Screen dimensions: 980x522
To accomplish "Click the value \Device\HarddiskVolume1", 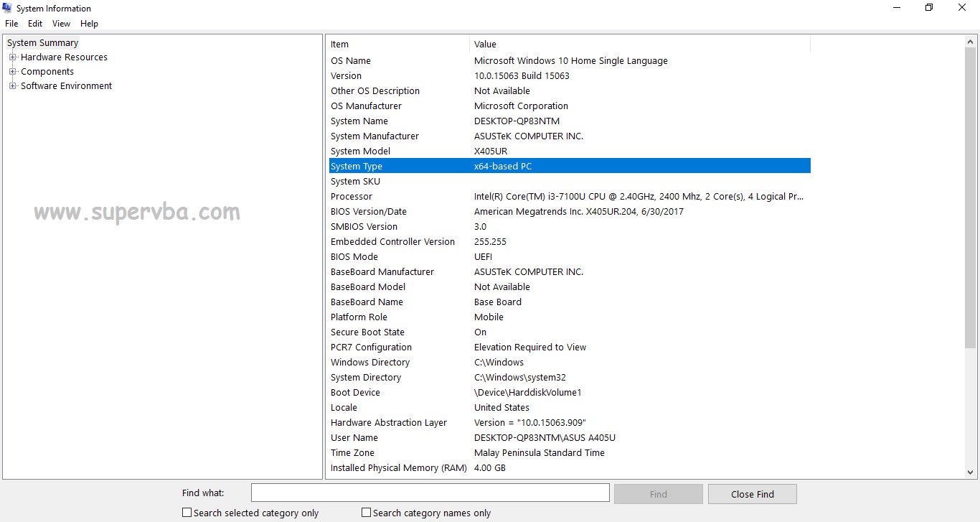I will point(528,393).
